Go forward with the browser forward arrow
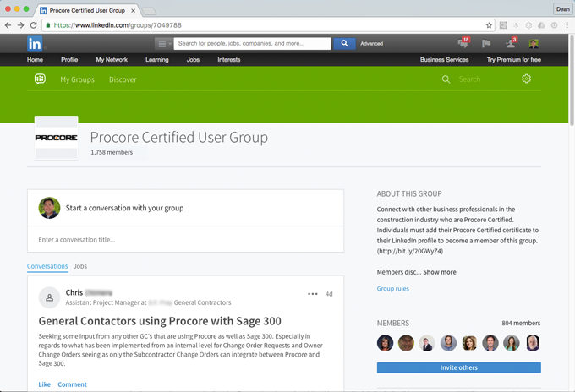Screen dimensions: 575x392 click(x=20, y=25)
